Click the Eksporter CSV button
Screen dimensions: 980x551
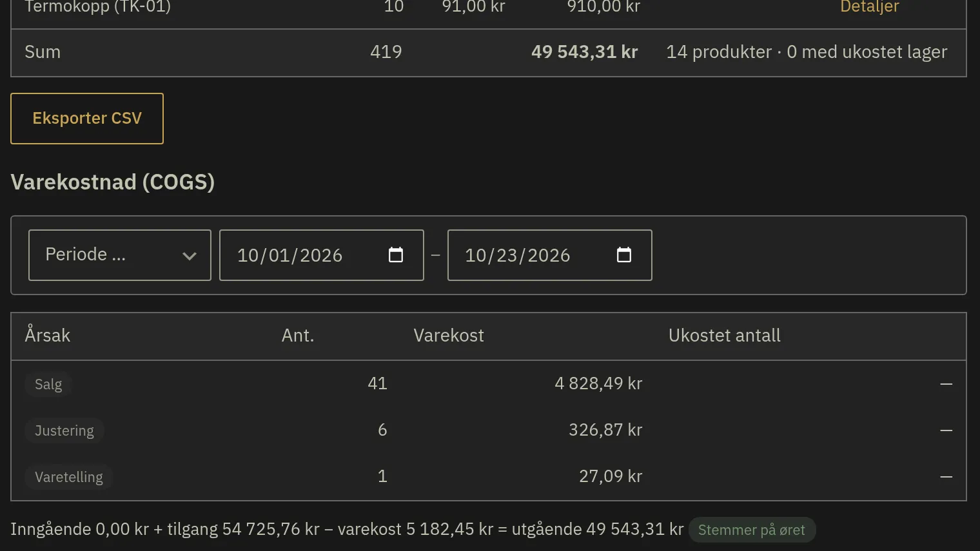87,119
